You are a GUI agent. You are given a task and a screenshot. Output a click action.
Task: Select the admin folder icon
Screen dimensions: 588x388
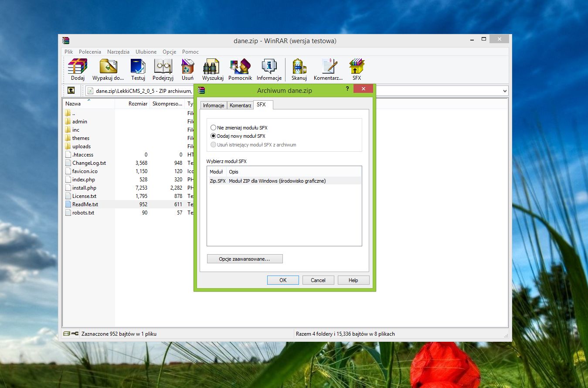pos(68,122)
